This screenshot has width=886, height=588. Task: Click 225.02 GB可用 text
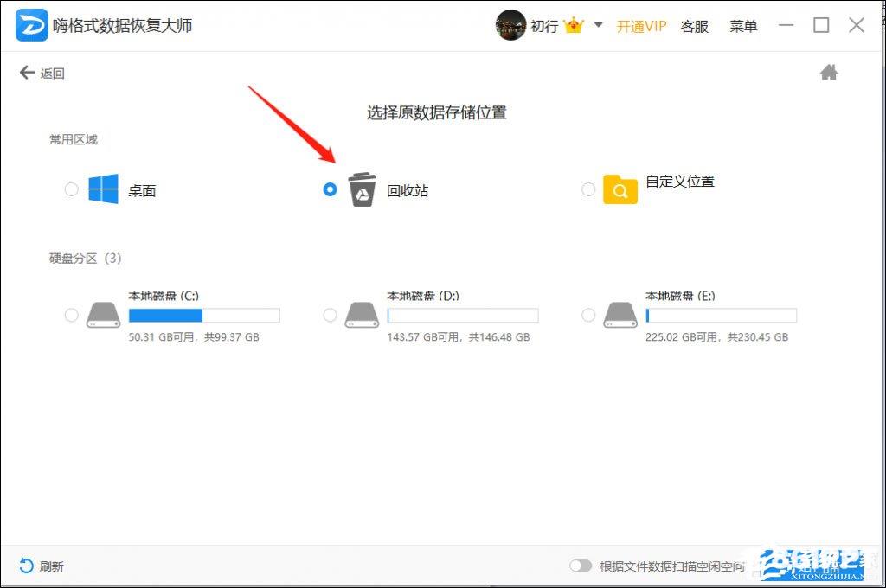[682, 337]
